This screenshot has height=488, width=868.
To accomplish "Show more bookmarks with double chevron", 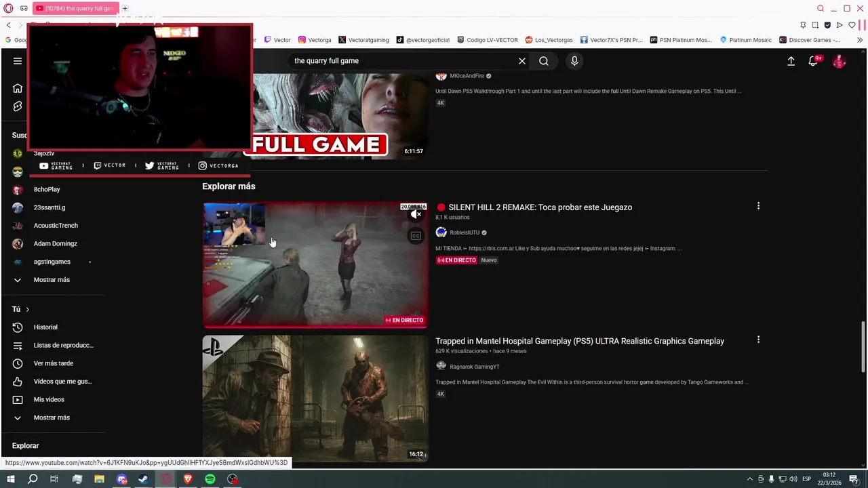I will pos(860,40).
